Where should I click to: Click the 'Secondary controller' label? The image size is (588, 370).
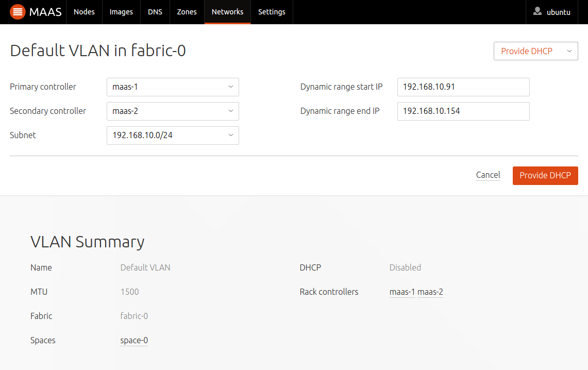47,111
